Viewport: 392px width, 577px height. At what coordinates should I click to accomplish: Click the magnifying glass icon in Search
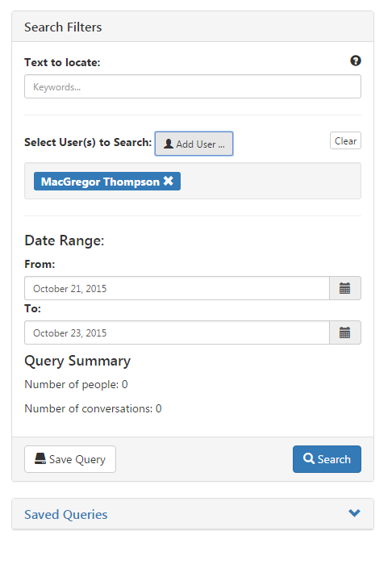(x=309, y=458)
